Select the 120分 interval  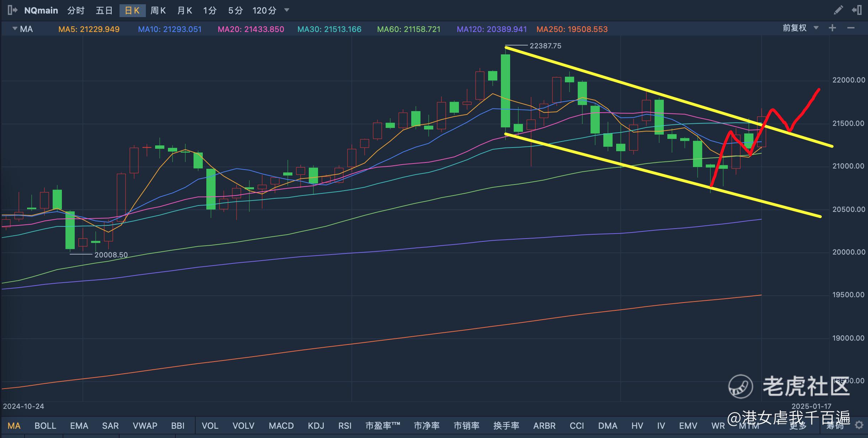[x=264, y=11]
